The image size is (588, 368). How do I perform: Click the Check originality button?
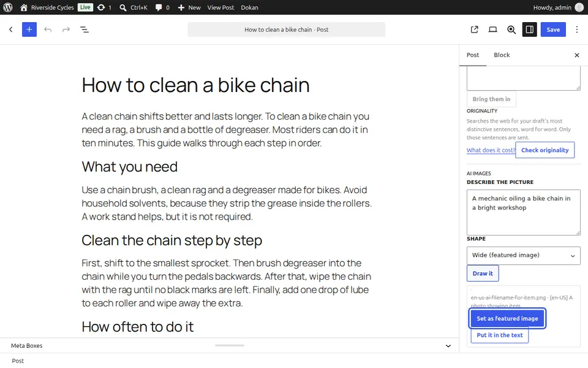(545, 150)
